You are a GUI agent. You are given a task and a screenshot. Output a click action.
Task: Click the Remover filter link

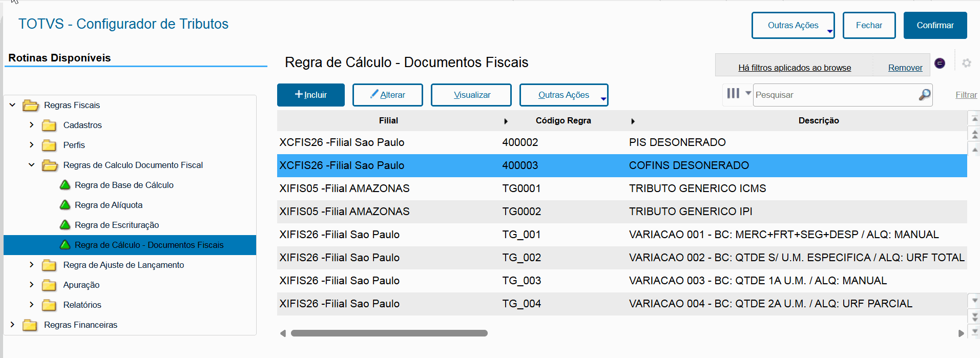click(905, 68)
